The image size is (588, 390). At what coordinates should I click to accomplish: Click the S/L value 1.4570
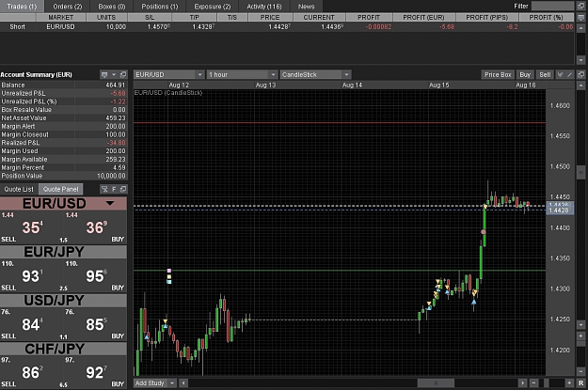click(x=158, y=26)
